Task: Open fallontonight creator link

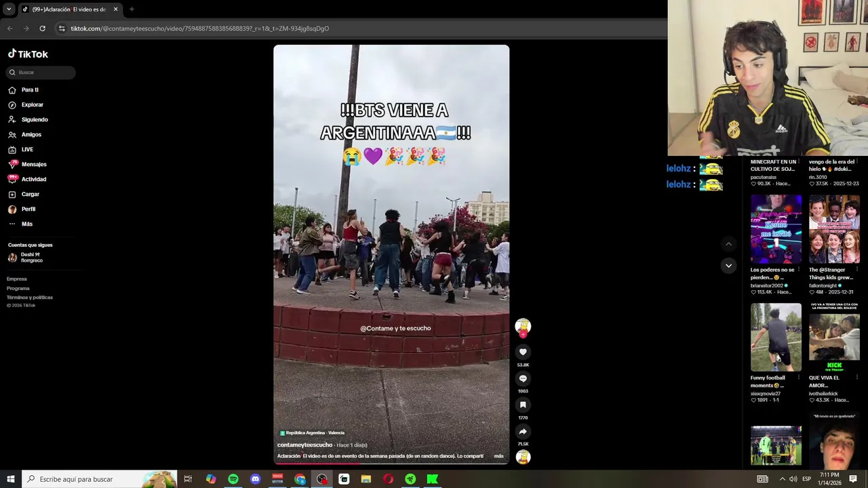Action: (x=823, y=285)
